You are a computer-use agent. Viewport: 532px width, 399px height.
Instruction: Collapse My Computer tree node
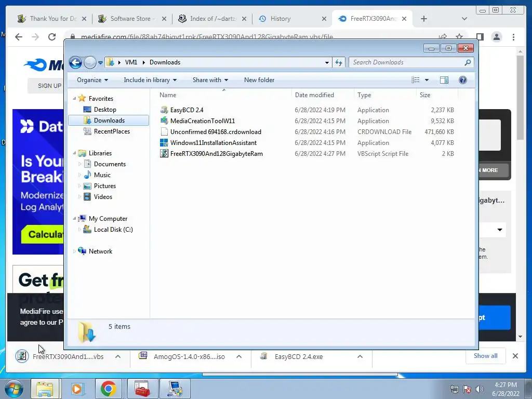pyautogui.click(x=74, y=219)
